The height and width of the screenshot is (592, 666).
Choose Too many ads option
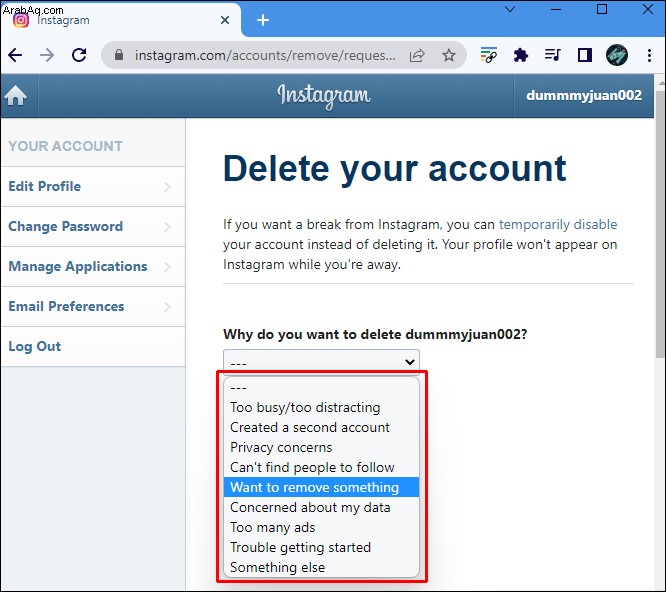[321, 527]
